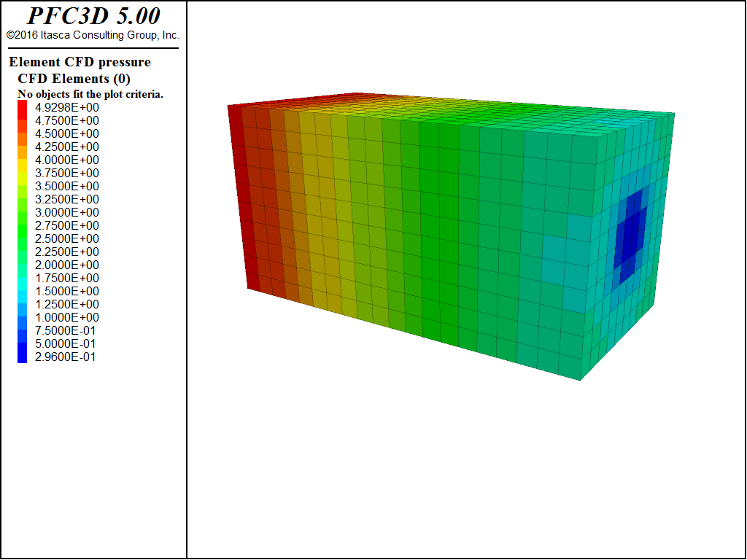Click the dark blue low-pressure zone on the model
747x560 pixels.
coord(630,233)
